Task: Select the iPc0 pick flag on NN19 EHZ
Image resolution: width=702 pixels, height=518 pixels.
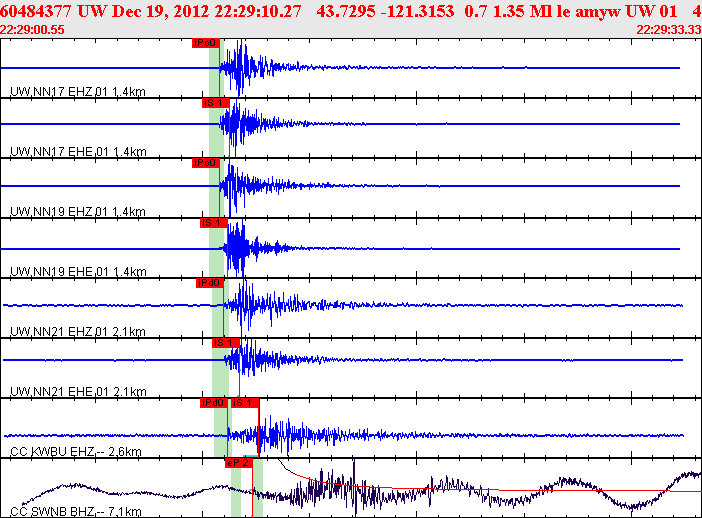Action: click(x=206, y=163)
